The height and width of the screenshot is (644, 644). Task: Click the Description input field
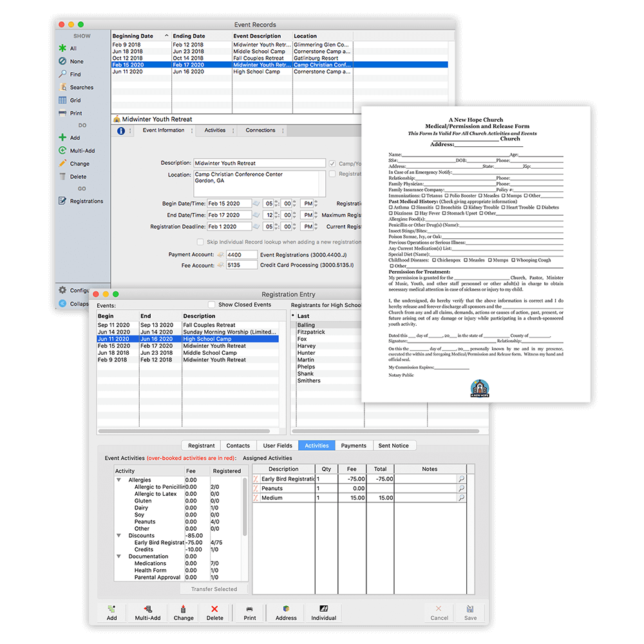click(x=260, y=163)
